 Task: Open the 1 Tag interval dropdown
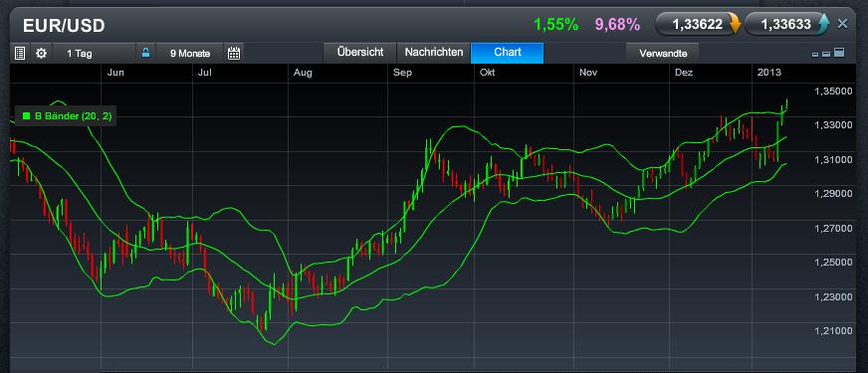94,54
